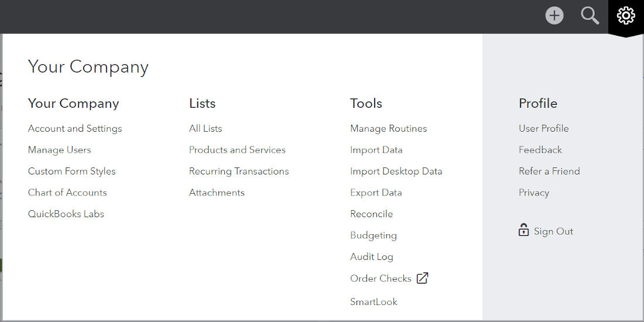Click the lock icon next to Sign Out
644x322 pixels.
click(x=523, y=230)
